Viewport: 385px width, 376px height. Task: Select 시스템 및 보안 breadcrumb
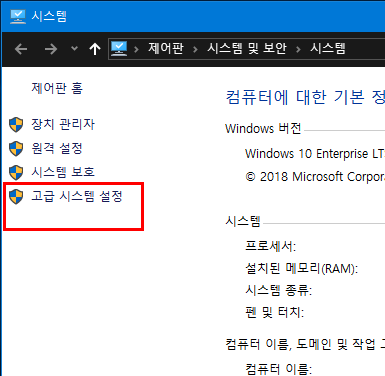coord(247,48)
